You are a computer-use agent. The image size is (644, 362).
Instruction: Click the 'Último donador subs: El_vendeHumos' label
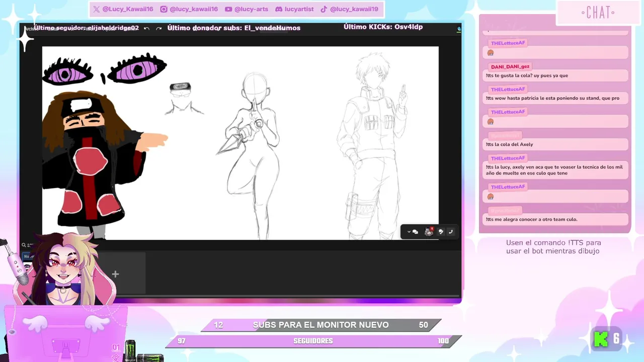[x=234, y=28]
